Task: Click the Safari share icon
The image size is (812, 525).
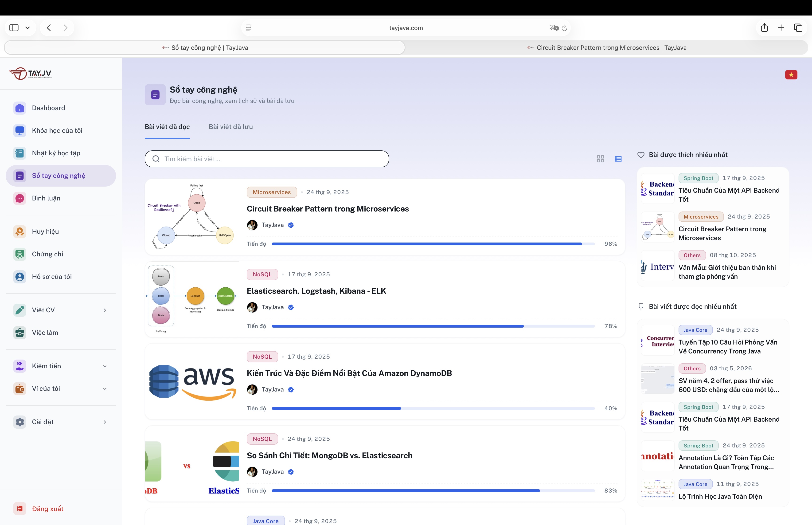Action: click(764, 28)
